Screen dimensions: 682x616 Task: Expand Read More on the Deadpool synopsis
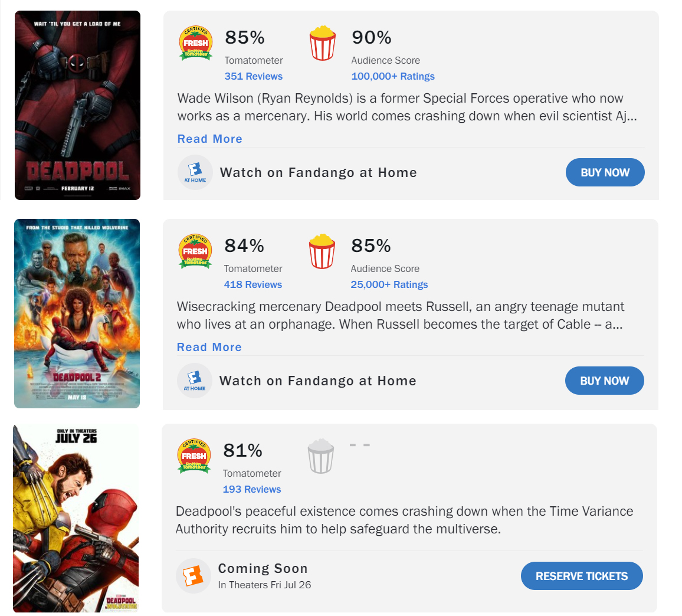209,138
